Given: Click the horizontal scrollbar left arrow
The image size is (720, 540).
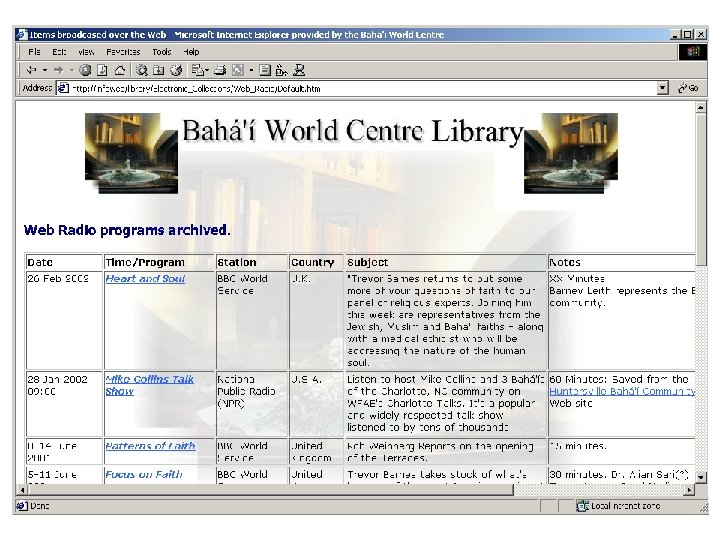Looking at the screenshot, I should [22, 490].
